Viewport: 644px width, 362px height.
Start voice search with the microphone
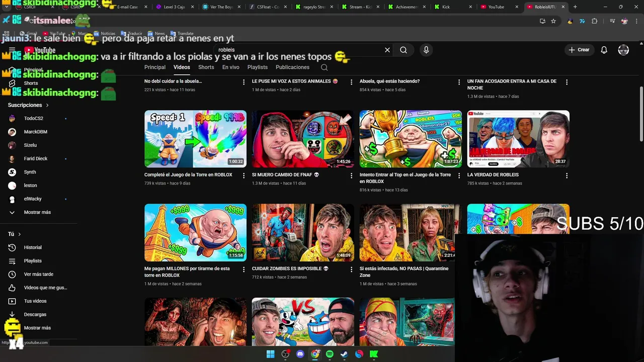click(x=426, y=50)
